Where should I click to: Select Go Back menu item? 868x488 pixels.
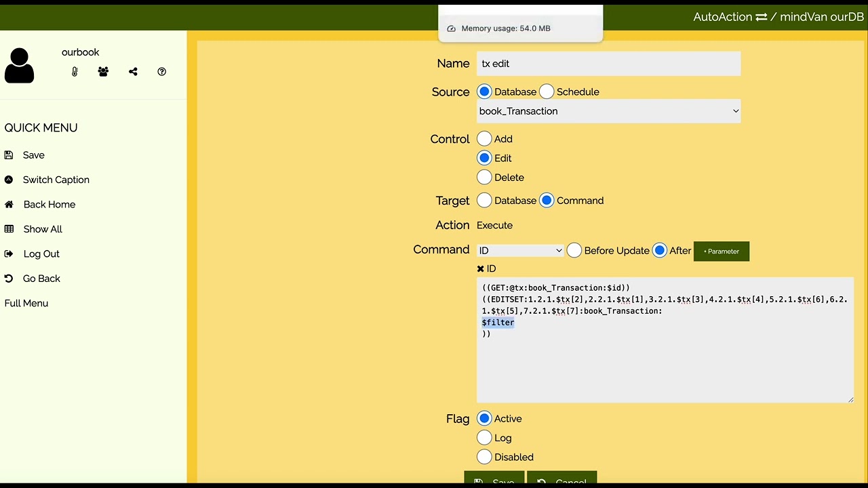tap(41, 279)
